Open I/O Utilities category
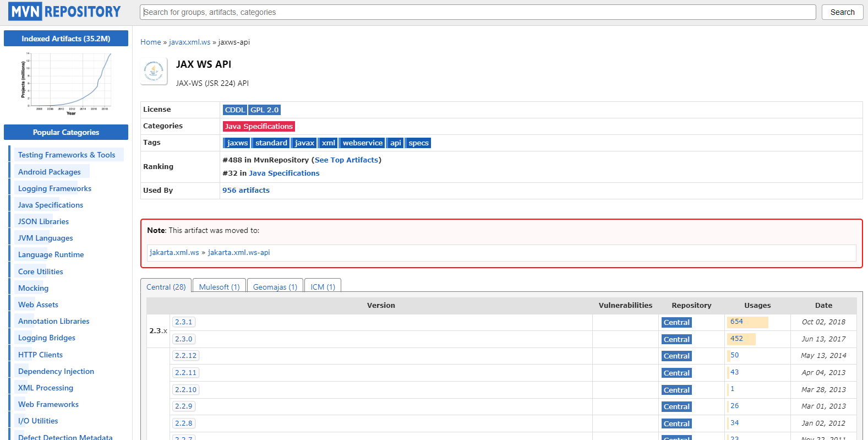 pyautogui.click(x=38, y=421)
